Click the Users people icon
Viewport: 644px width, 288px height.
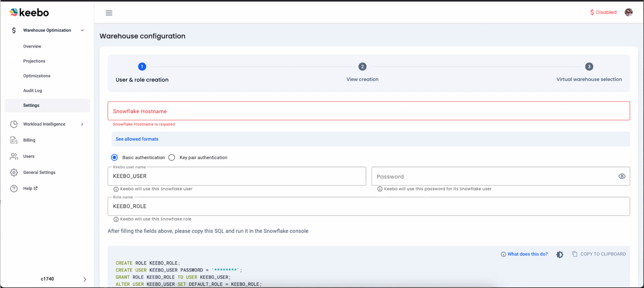pyautogui.click(x=14, y=156)
